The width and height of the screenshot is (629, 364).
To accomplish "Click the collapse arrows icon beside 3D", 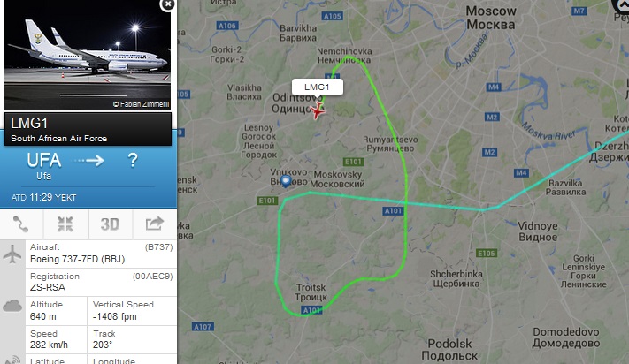I will 65,224.
